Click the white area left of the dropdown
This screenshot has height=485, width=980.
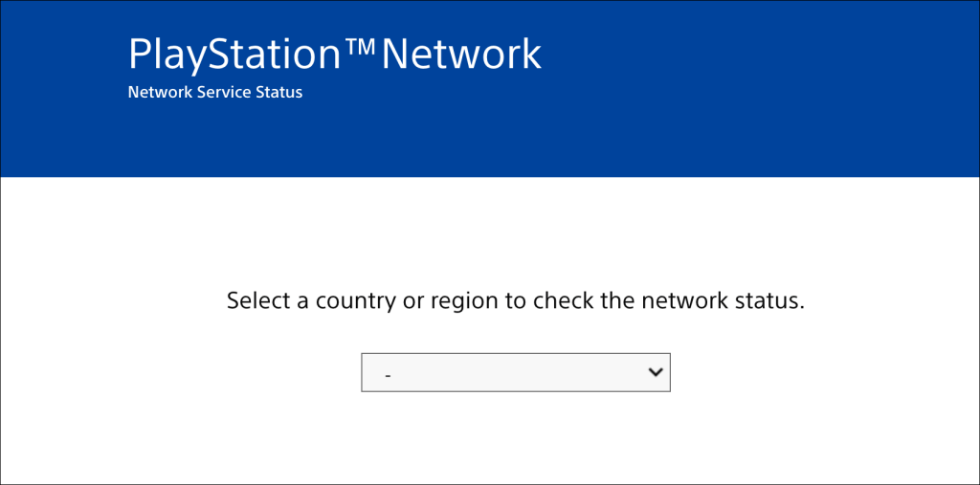pyautogui.click(x=191, y=373)
